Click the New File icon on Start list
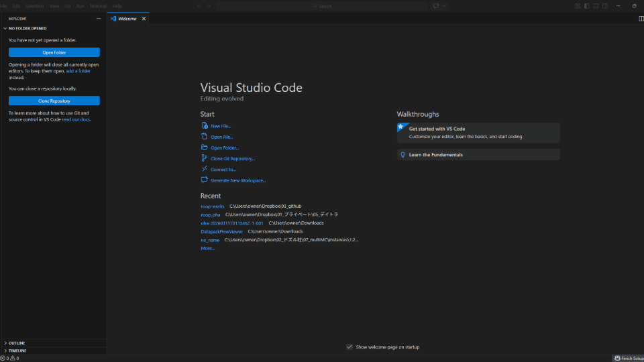 coord(205,126)
